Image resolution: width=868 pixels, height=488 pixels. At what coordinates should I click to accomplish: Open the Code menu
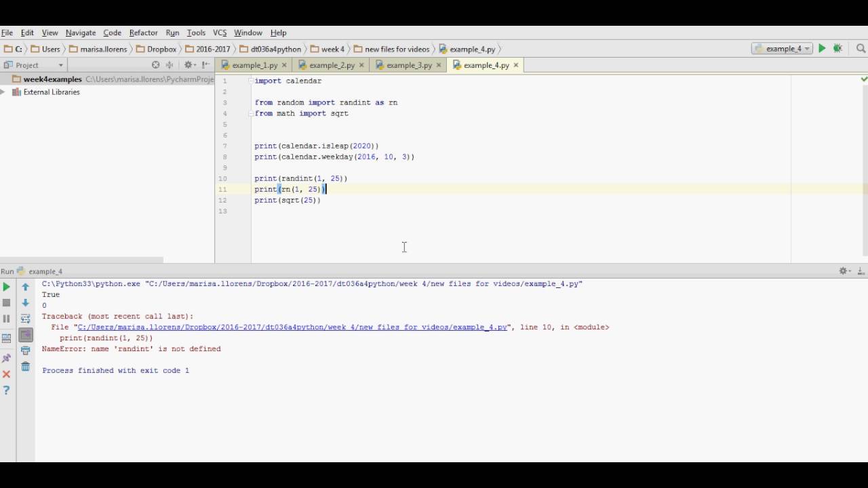click(112, 33)
